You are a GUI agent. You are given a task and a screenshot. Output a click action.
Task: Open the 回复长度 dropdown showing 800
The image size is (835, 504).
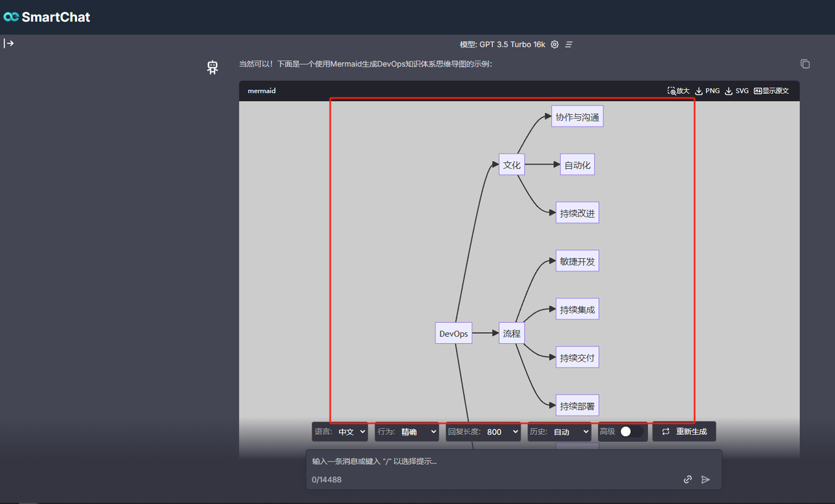[x=483, y=432]
